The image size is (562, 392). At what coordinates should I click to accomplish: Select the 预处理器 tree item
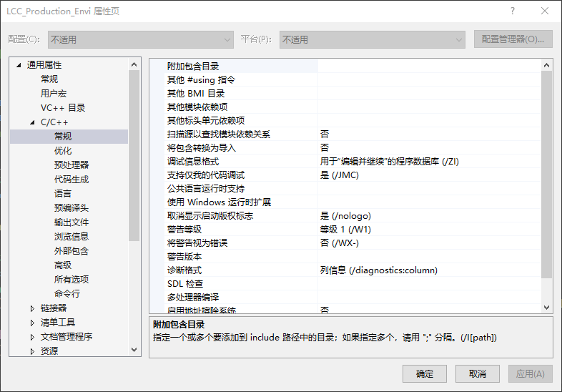pos(72,165)
